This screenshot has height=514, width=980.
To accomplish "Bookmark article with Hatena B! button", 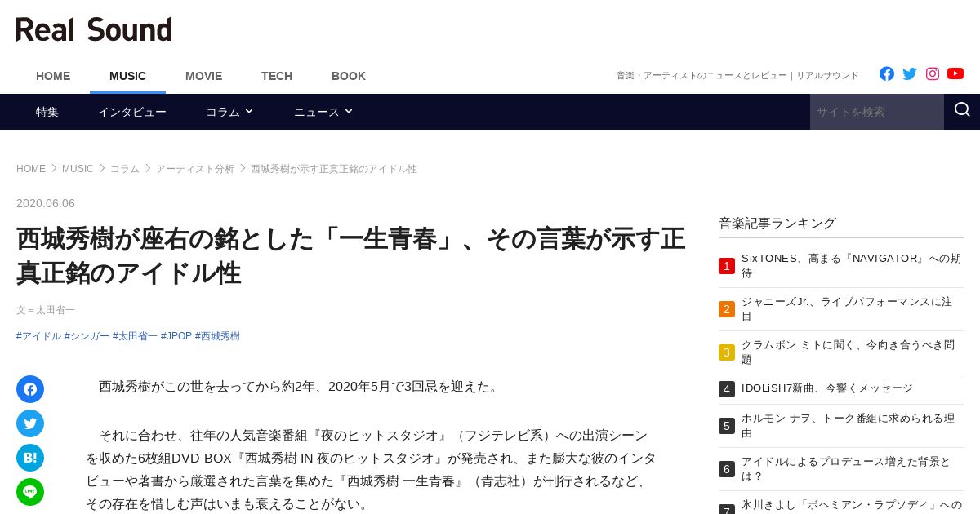I will click(x=30, y=458).
